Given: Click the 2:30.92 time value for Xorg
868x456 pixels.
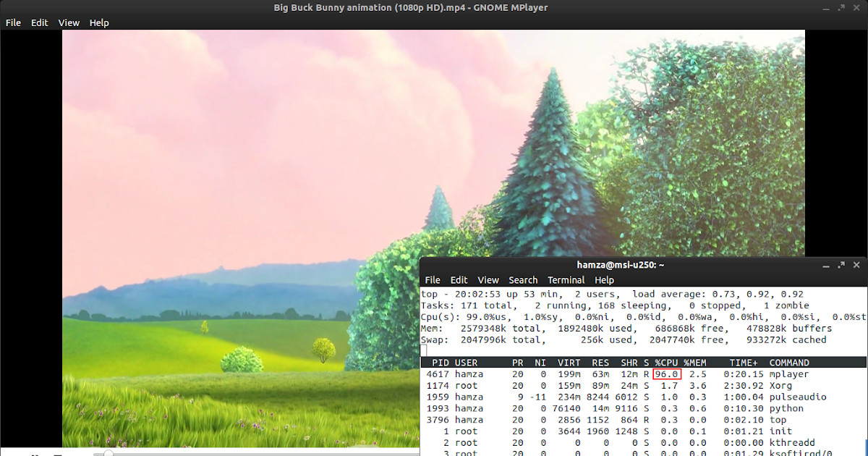Looking at the screenshot, I should point(744,386).
